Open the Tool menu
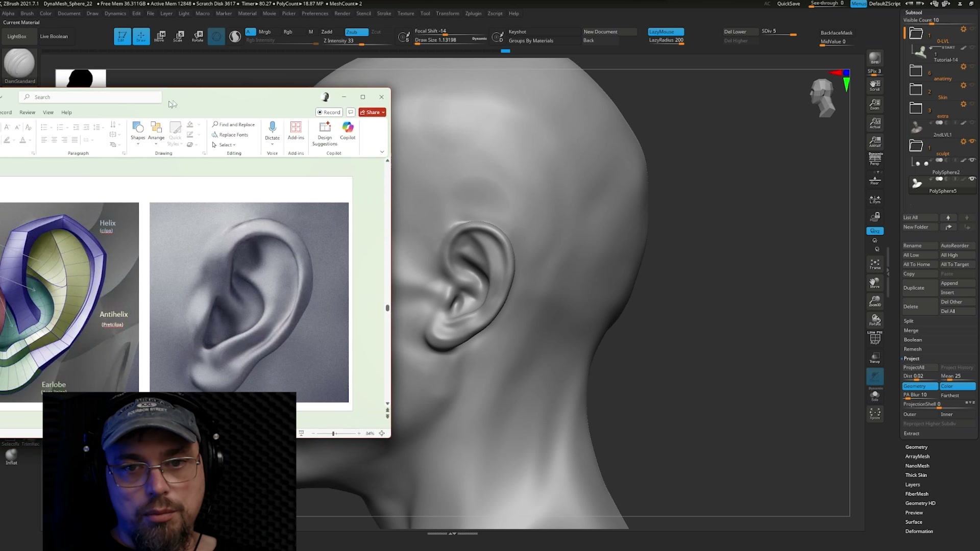 point(425,13)
